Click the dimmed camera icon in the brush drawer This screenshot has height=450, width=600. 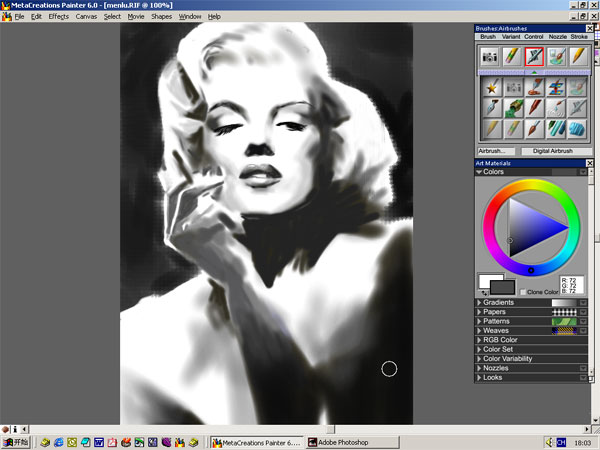click(514, 88)
